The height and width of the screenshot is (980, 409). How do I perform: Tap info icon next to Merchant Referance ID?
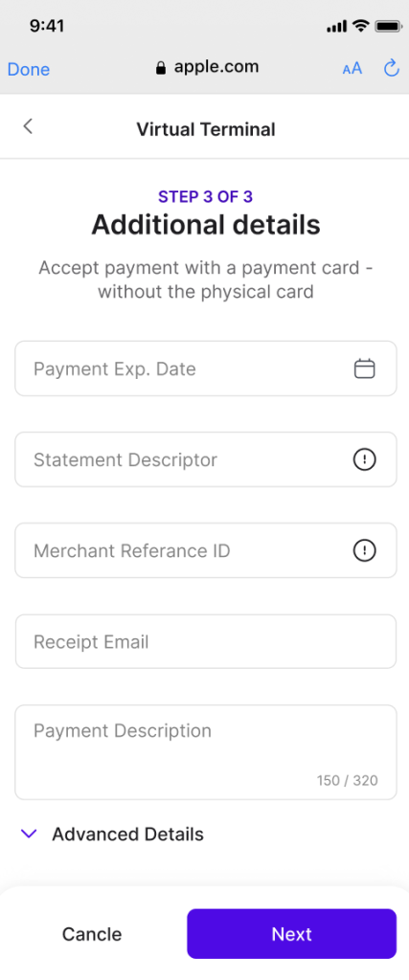[365, 550]
